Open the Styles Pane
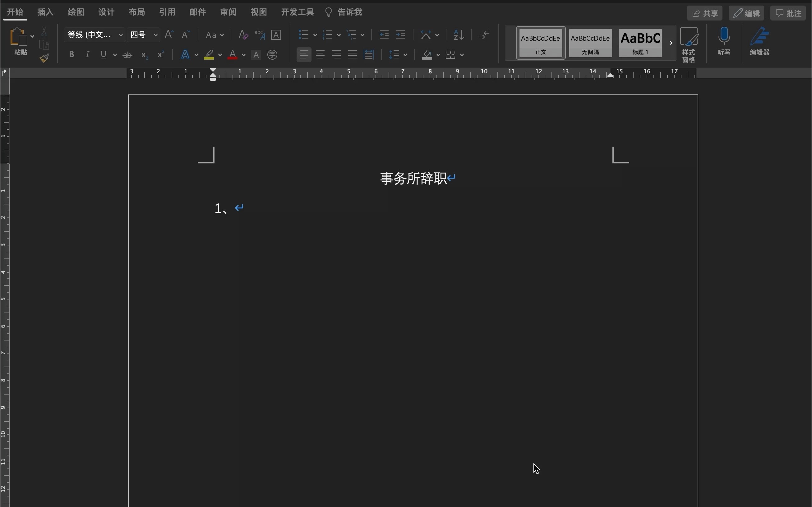 click(689, 45)
